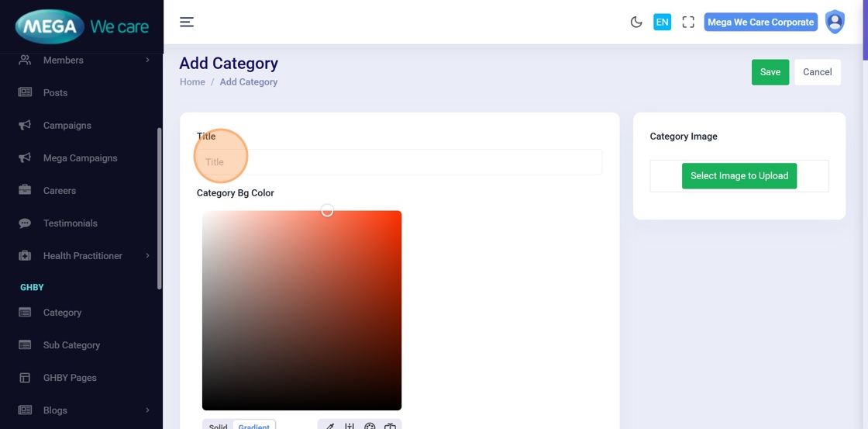Enter fullscreen mode icon

(688, 22)
